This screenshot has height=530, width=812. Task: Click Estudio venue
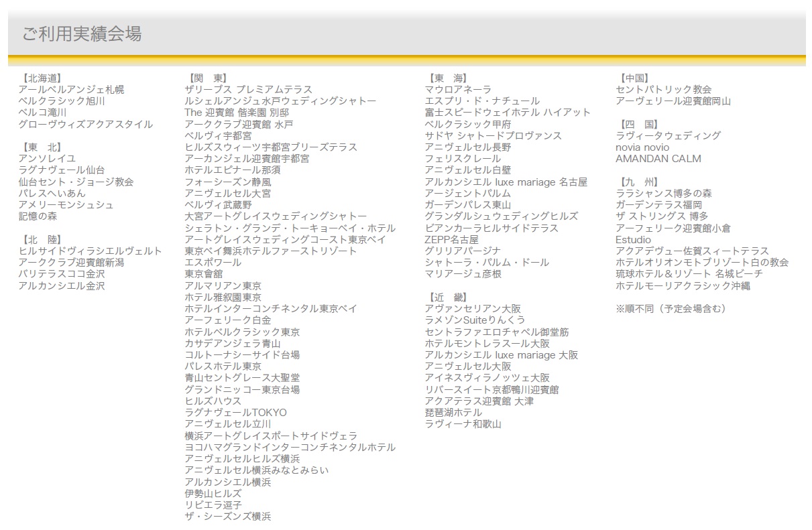tap(633, 239)
